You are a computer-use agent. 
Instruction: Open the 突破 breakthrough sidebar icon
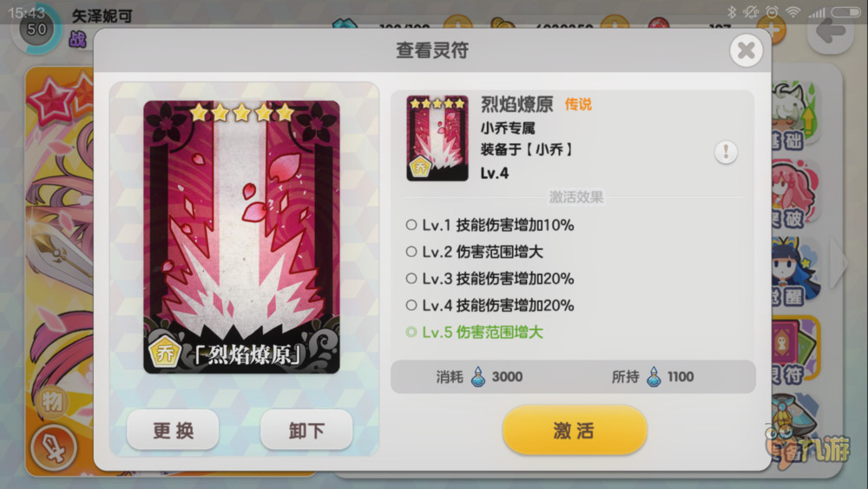[x=795, y=195]
